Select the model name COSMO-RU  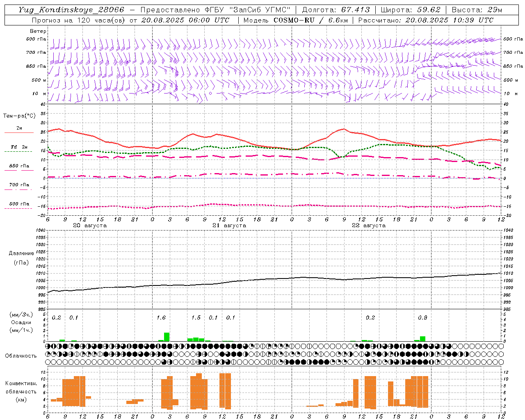[x=294, y=20]
